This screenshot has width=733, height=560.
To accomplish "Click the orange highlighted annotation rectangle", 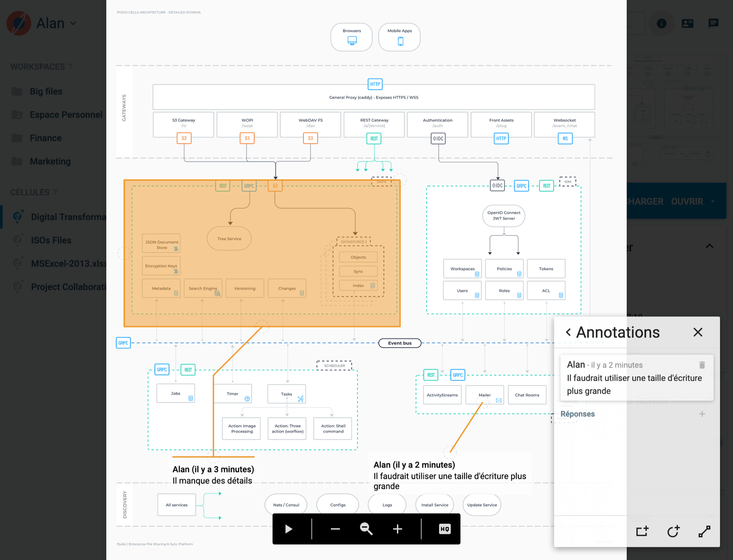I will click(x=262, y=253).
